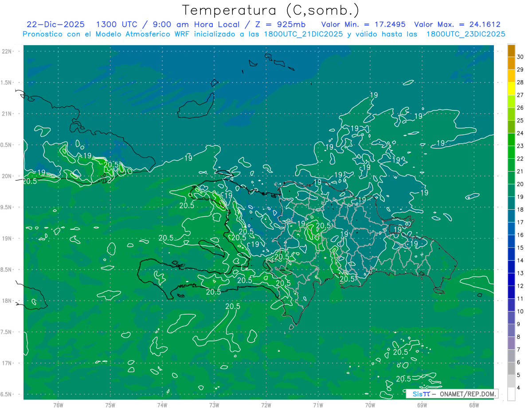Pick the light green swatch between 25 and 26
The image size is (532, 411).
(512, 114)
